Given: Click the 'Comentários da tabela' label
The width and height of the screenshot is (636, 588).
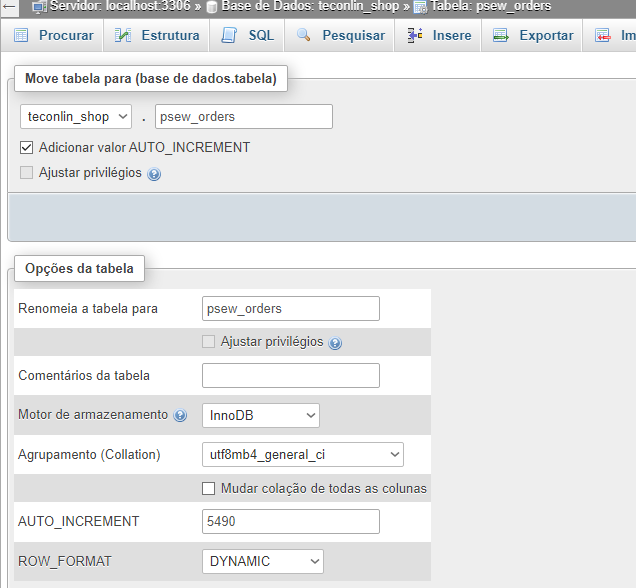Looking at the screenshot, I should (x=84, y=376).
